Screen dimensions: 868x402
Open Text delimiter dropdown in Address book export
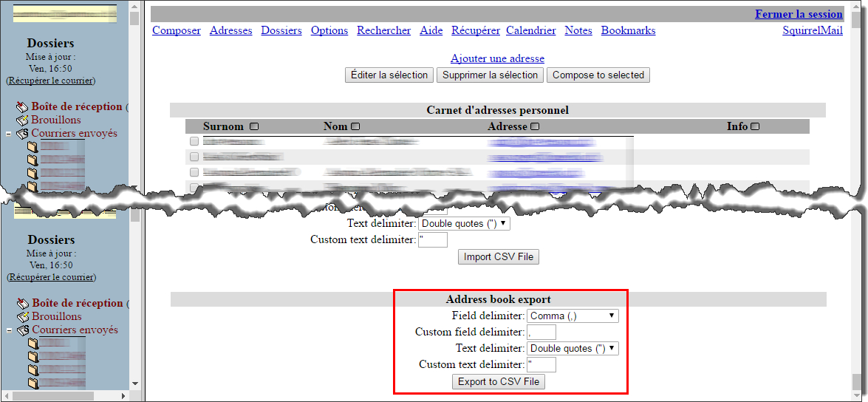(x=573, y=348)
